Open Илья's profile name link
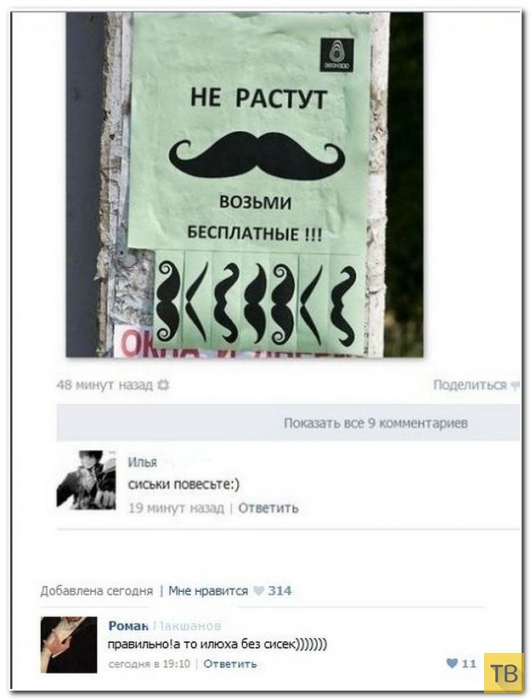This screenshot has height=700, width=531. (142, 462)
